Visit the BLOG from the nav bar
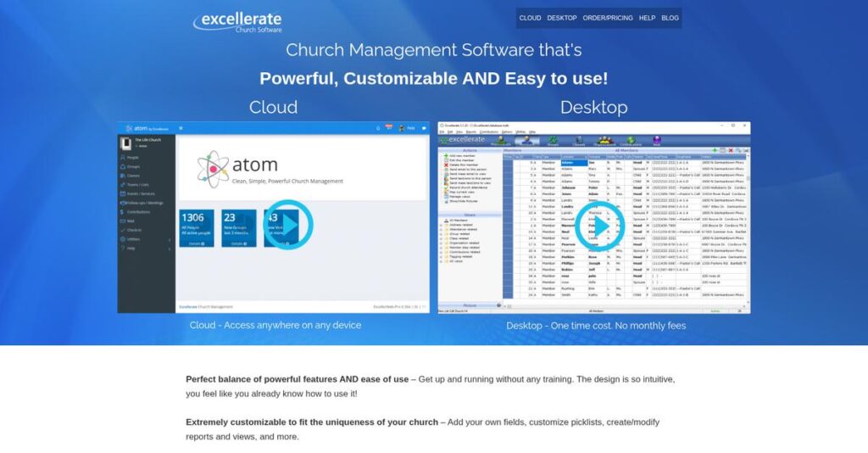The width and height of the screenshot is (868, 453). pyautogui.click(x=670, y=18)
